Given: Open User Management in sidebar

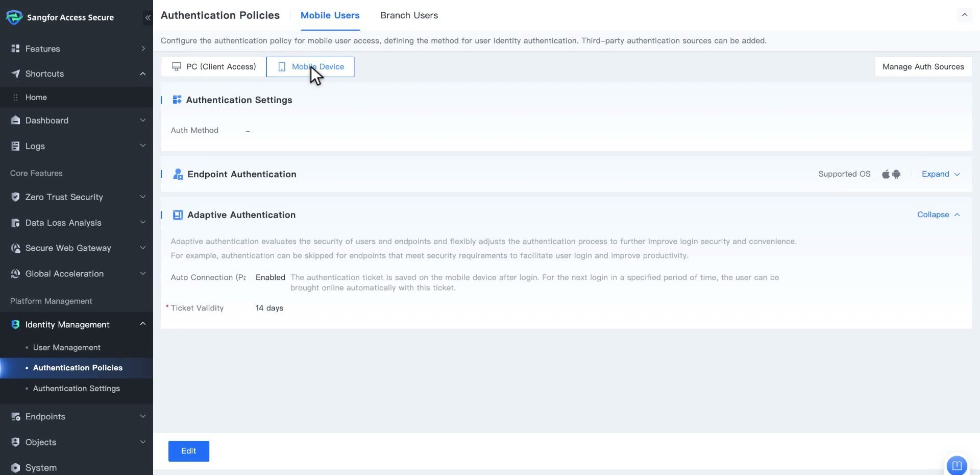Looking at the screenshot, I should pyautogui.click(x=67, y=347).
